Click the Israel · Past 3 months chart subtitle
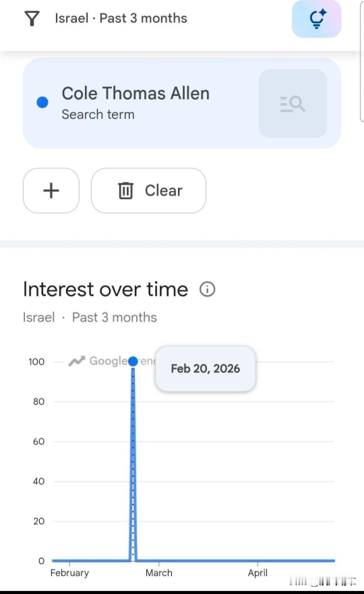 (90, 317)
